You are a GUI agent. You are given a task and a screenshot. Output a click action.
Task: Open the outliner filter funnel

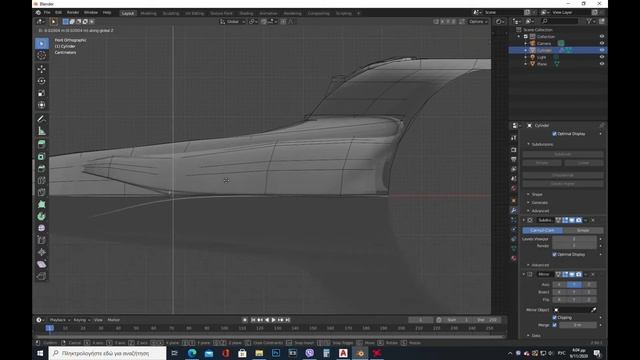[589, 21]
